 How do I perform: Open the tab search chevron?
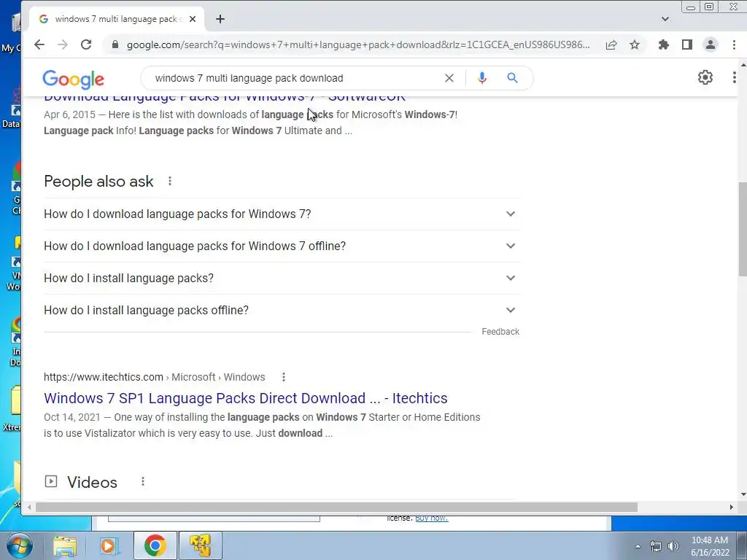point(665,19)
